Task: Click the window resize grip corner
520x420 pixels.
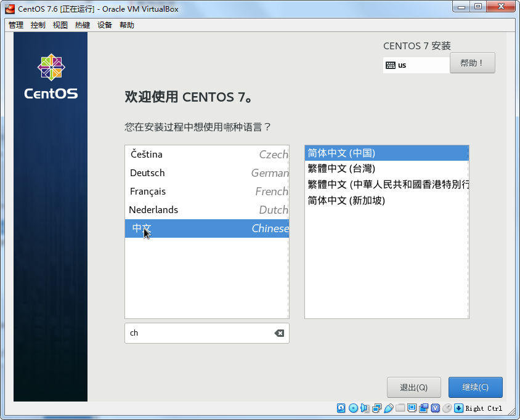Action: (x=512, y=411)
